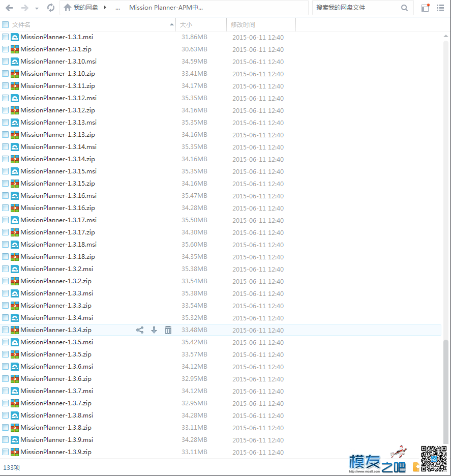The width and height of the screenshot is (451, 476).
Task: Download MissionPlanner-1.3.4.zip using arrow icon
Action: pos(154,330)
